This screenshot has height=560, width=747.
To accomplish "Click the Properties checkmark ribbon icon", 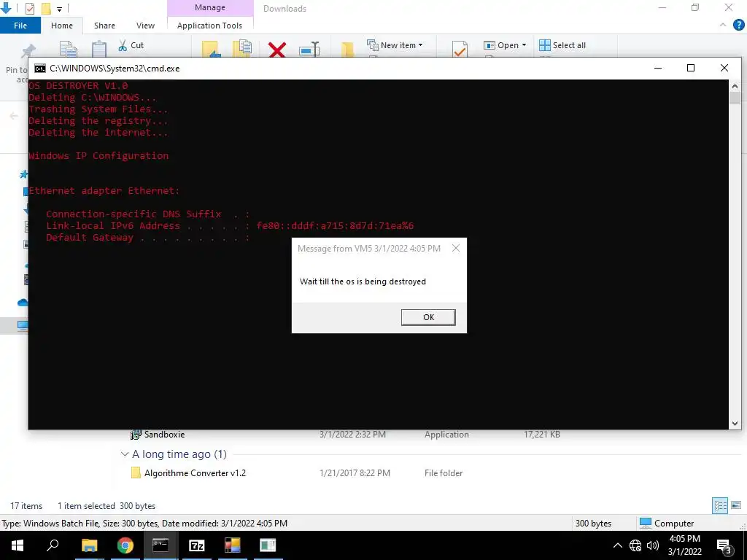I will [460, 50].
